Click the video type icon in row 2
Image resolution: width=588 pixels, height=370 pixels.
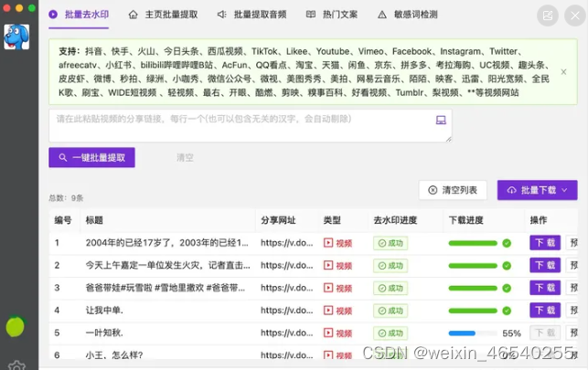tap(328, 266)
